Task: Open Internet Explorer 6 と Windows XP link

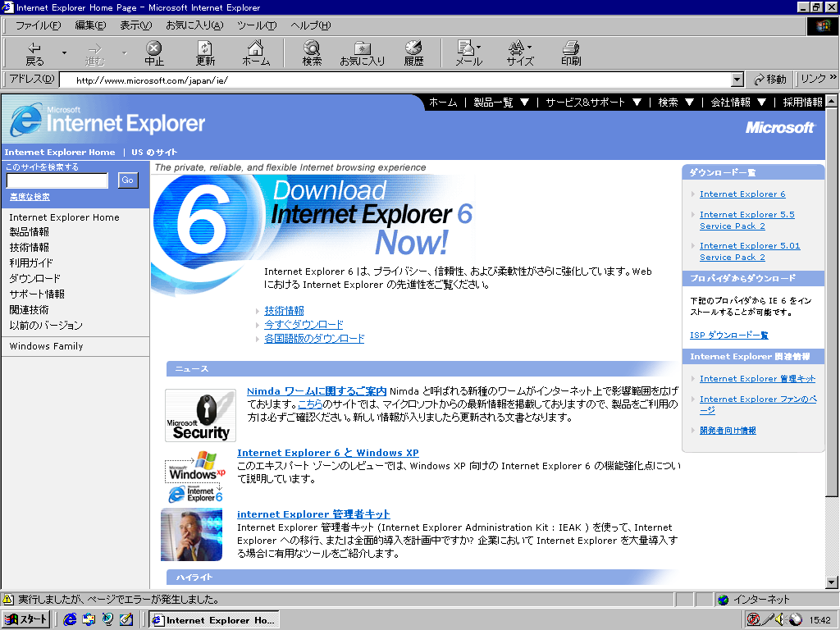Action: pyautogui.click(x=328, y=453)
